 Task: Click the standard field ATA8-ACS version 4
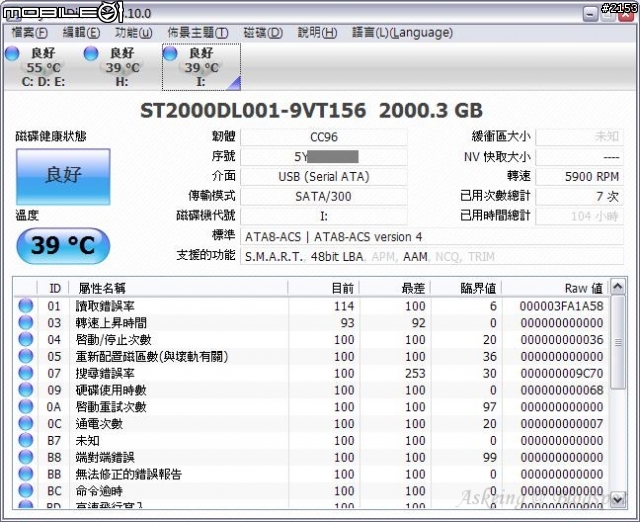432,237
